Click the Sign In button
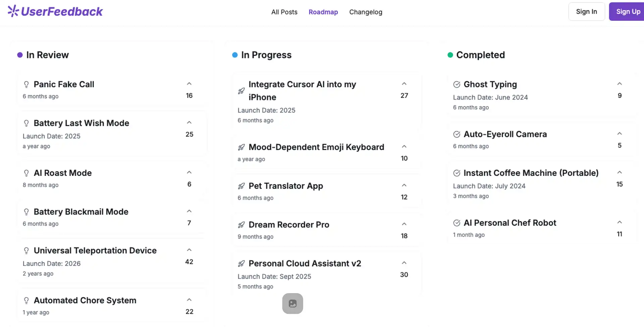This screenshot has width=644, height=327. click(586, 11)
